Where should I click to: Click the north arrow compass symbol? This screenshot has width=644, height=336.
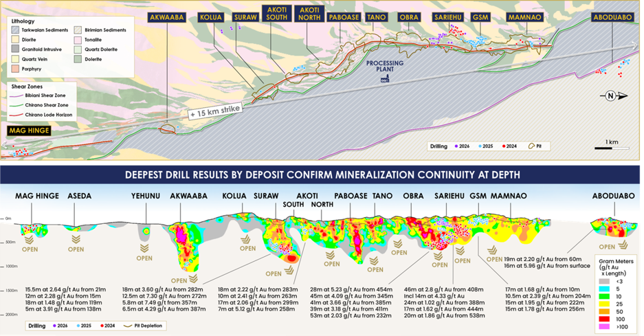pos(614,96)
